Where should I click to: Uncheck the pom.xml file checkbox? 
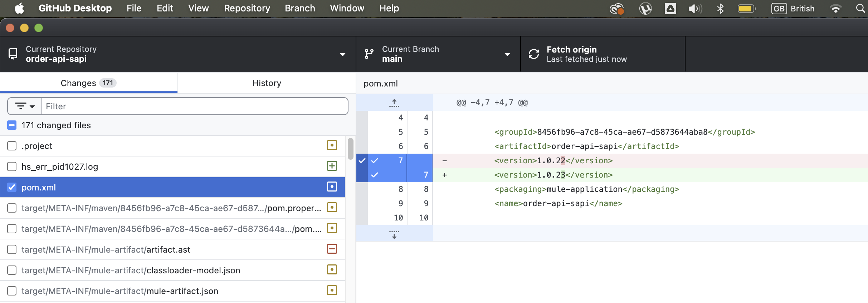(x=12, y=187)
